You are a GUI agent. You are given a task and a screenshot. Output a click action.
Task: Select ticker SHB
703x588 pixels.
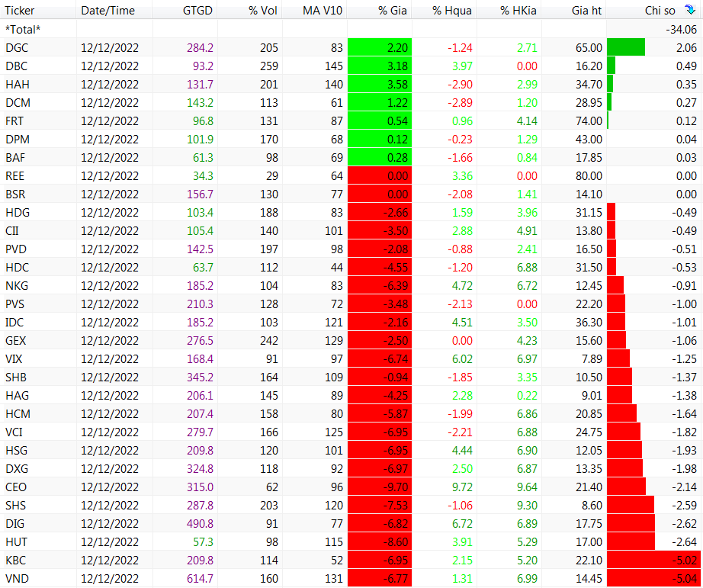tap(16, 378)
